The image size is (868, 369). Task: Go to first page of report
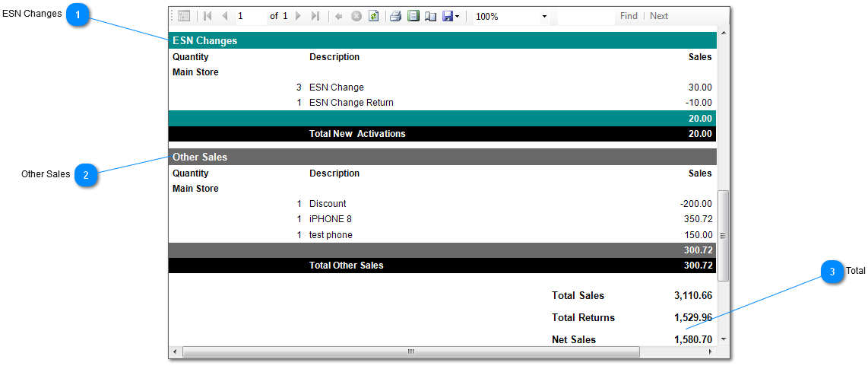pos(207,16)
